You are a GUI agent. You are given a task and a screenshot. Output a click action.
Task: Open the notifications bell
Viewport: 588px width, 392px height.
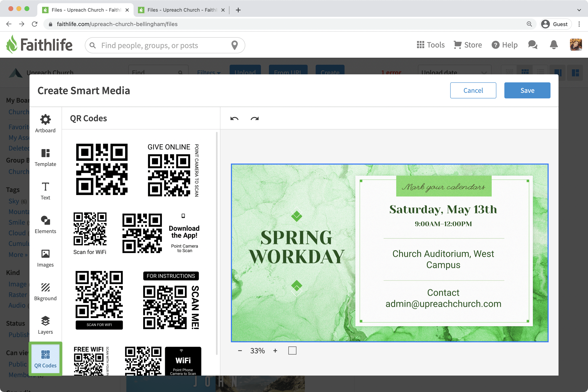point(554,45)
